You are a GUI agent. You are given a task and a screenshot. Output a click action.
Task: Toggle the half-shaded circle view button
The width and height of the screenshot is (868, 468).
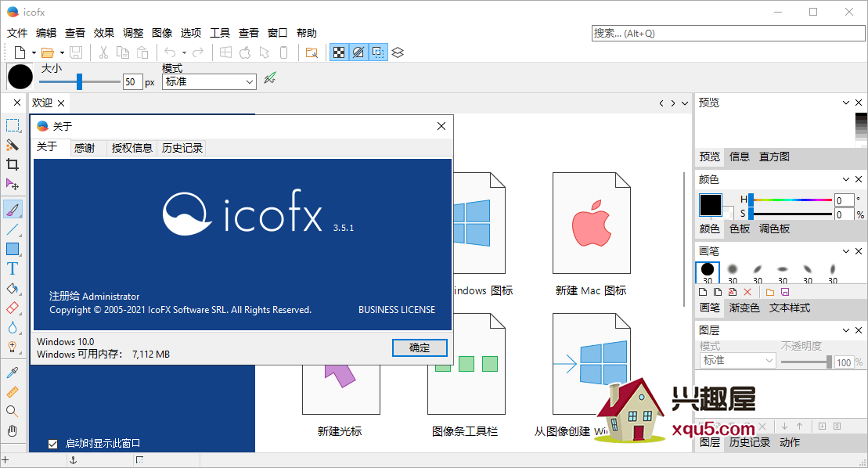[x=358, y=52]
